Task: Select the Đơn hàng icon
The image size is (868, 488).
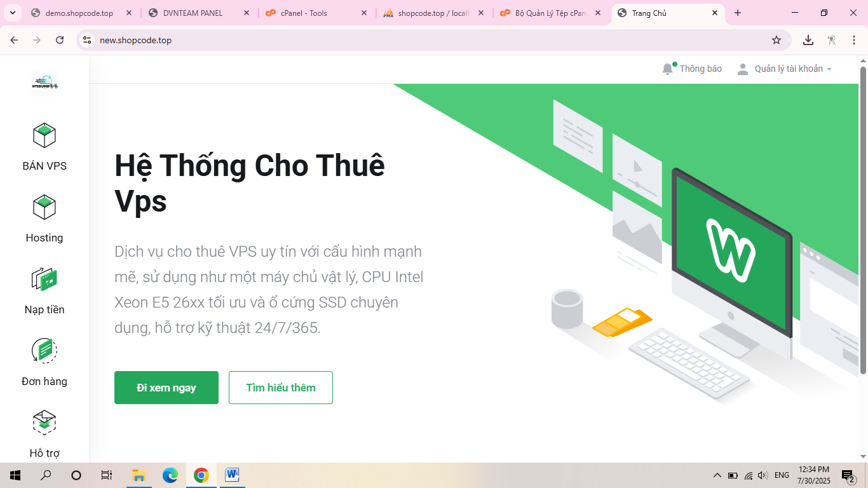Action: click(44, 351)
